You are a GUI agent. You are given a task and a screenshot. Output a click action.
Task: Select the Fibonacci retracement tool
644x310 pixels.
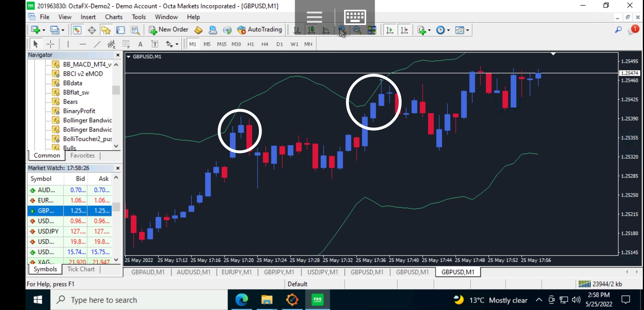click(x=126, y=44)
